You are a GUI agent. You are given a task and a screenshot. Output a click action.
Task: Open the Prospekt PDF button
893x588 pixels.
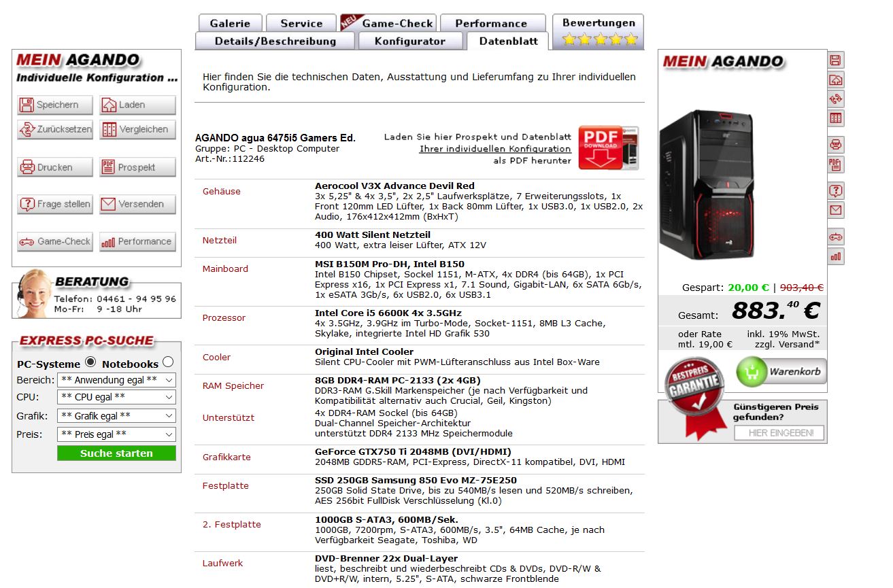[x=137, y=167]
